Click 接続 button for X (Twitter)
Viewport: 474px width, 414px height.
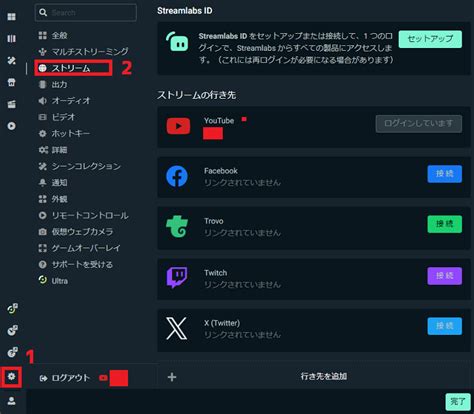click(x=445, y=326)
